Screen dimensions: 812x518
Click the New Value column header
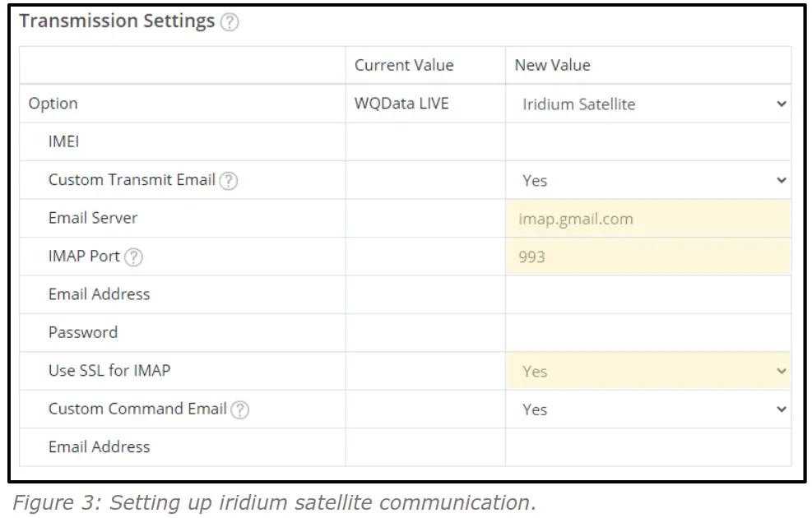[553, 65]
